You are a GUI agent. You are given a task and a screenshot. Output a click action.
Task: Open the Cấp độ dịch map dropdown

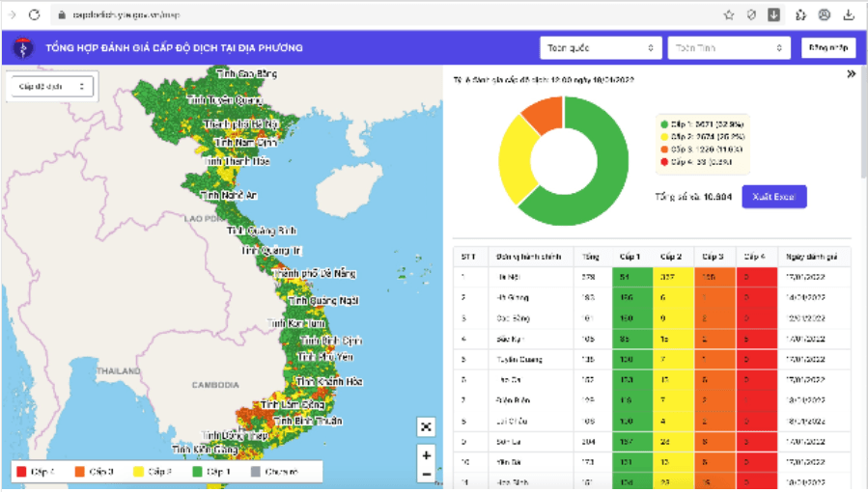(51, 86)
